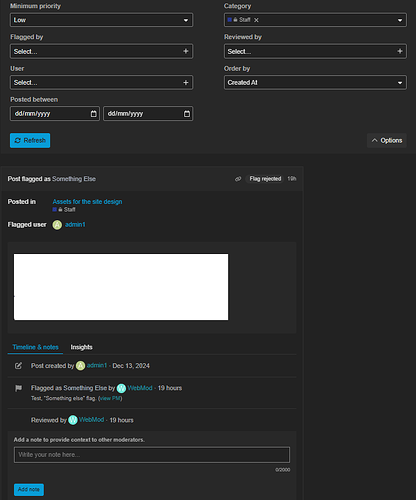Viewport: 416px width, 500px height.
Task: Click the plus icon in Reviewed by field
Action: pyautogui.click(x=400, y=51)
